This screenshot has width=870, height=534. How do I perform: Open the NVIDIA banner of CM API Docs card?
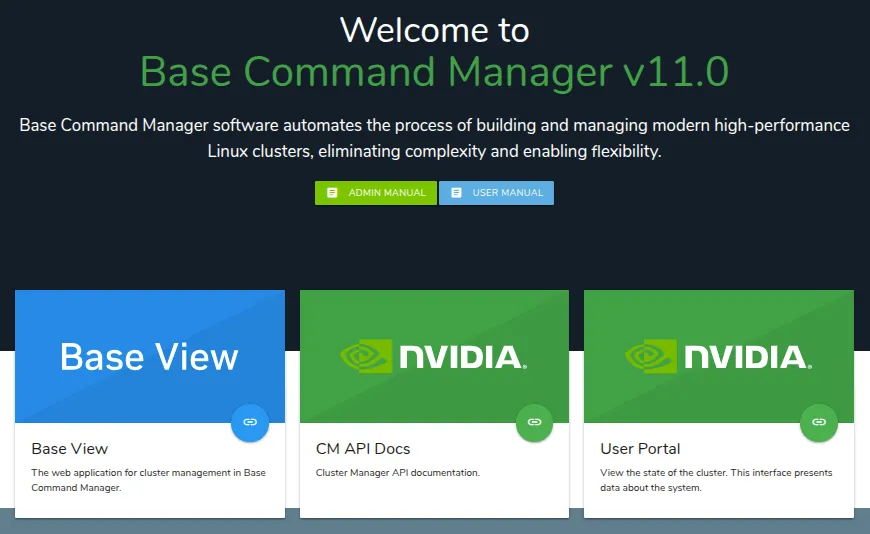point(434,356)
